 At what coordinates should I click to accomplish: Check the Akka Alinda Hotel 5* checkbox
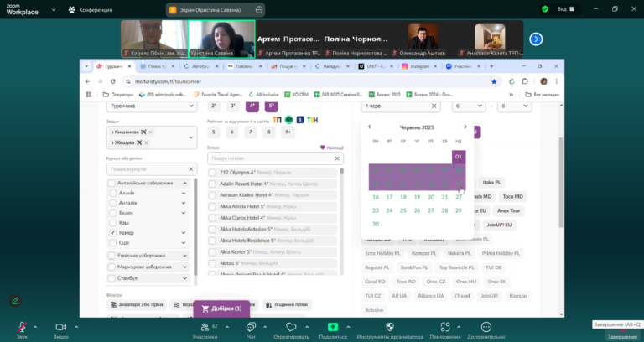pos(212,206)
